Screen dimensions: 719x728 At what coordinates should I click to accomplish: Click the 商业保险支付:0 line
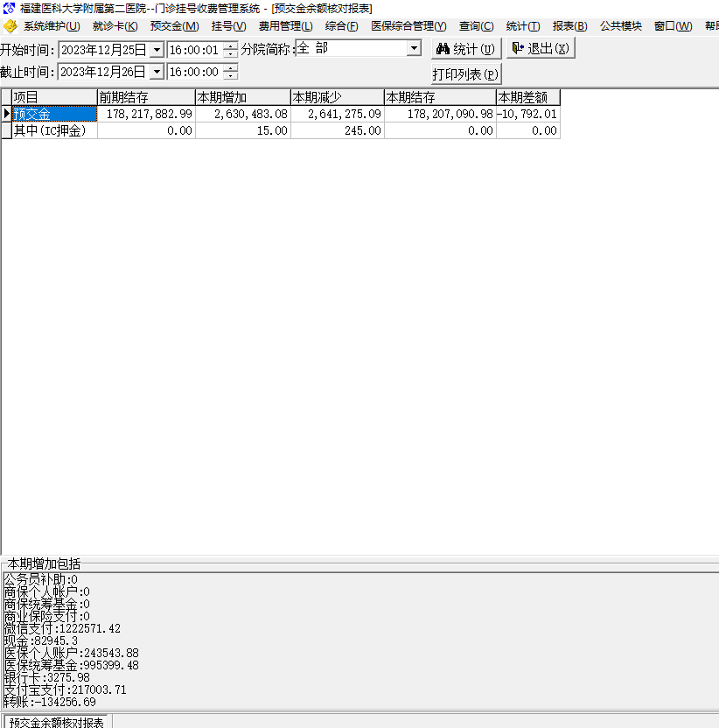click(x=47, y=616)
